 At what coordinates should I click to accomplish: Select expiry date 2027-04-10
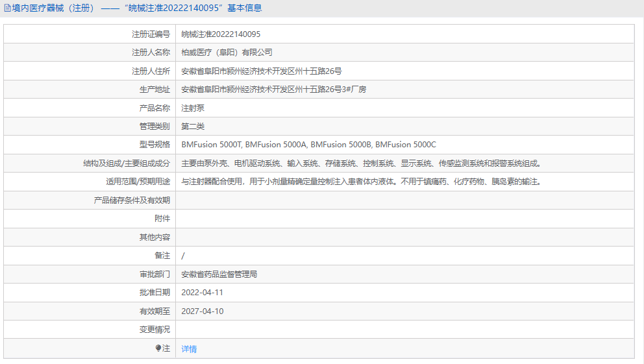click(203, 311)
